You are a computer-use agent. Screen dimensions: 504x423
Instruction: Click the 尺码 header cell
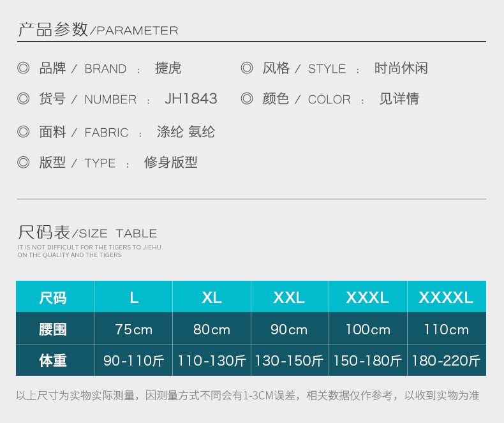[x=53, y=297]
